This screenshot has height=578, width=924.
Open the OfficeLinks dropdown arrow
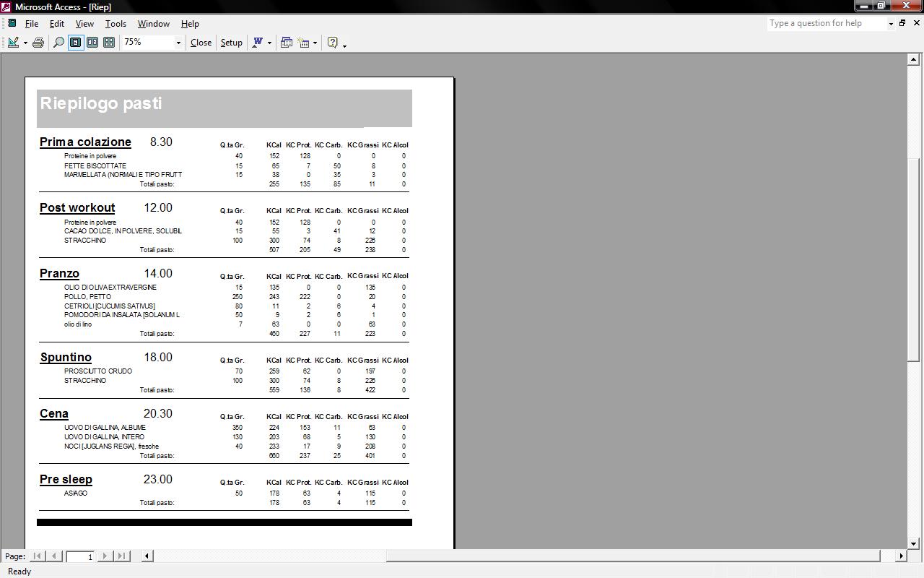(x=269, y=43)
